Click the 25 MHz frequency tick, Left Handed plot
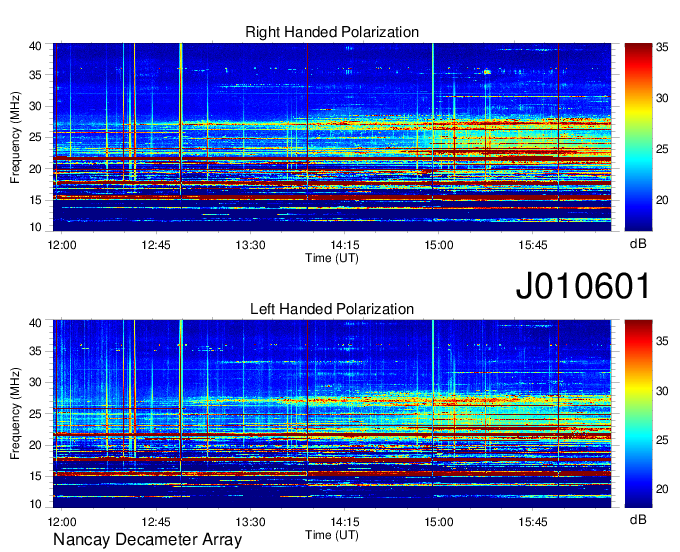 tap(36, 414)
